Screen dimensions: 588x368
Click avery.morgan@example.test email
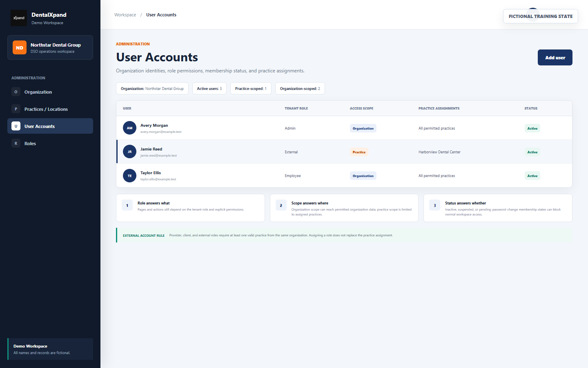pos(161,132)
